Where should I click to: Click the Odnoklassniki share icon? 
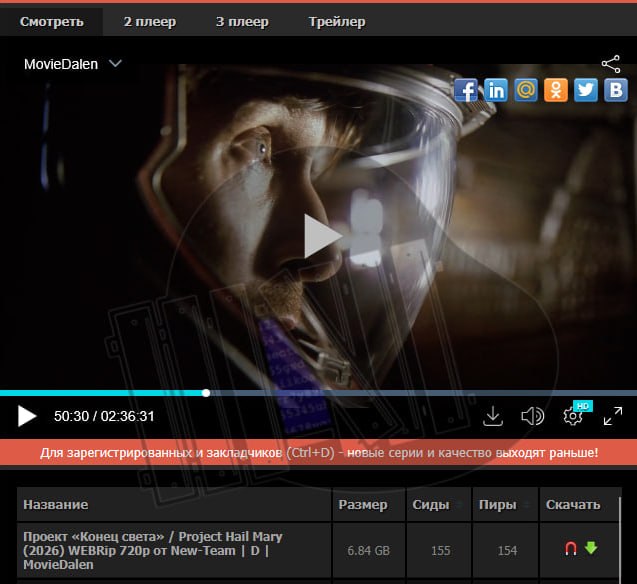tap(556, 90)
